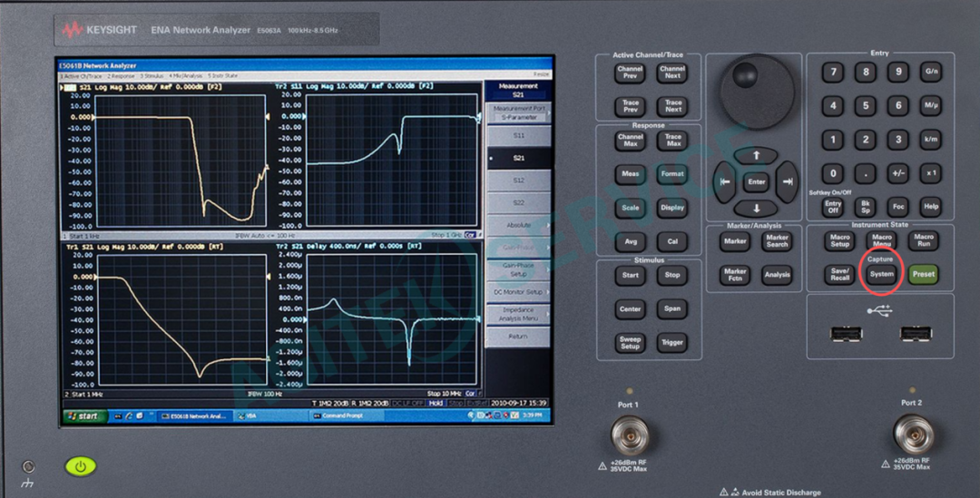Tap the Center stimulus key
This screenshot has height=498, width=980.
[630, 308]
